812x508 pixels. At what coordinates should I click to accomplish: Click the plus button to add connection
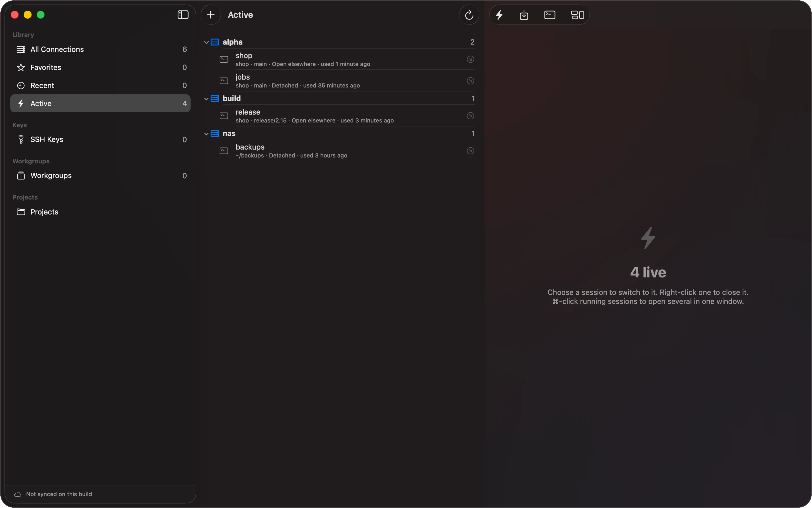(211, 15)
